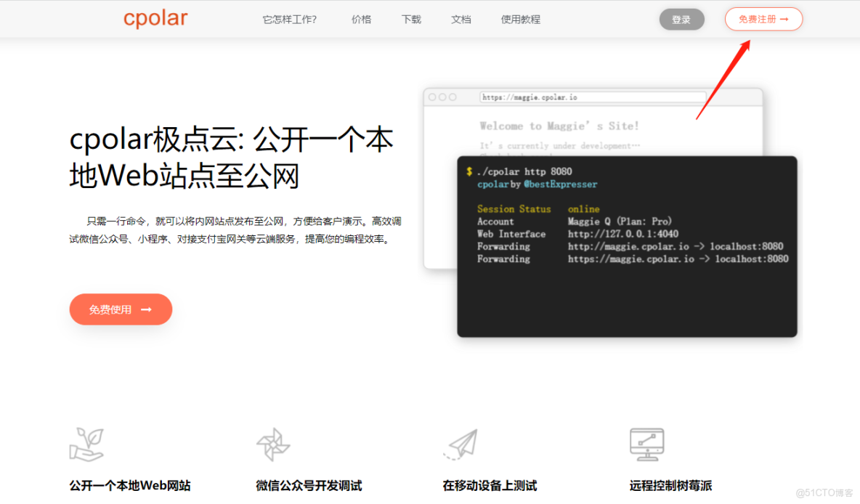This screenshot has height=504, width=860.
Task: Click the 免费使用 button
Action: [x=121, y=309]
